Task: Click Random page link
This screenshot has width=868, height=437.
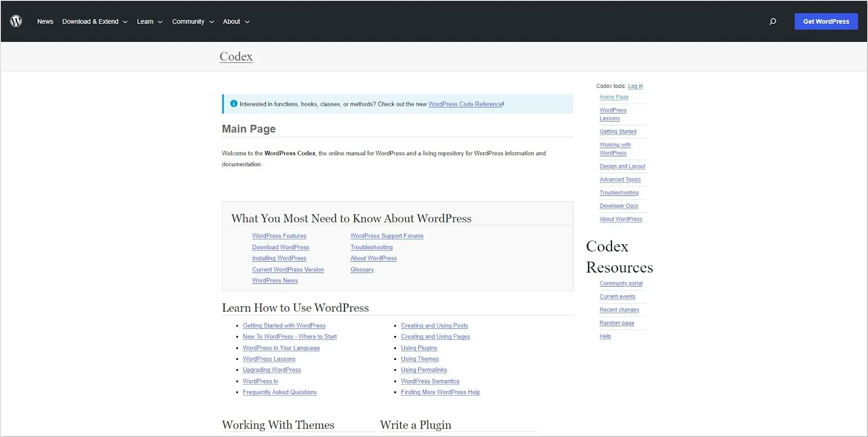Action: pyautogui.click(x=617, y=323)
